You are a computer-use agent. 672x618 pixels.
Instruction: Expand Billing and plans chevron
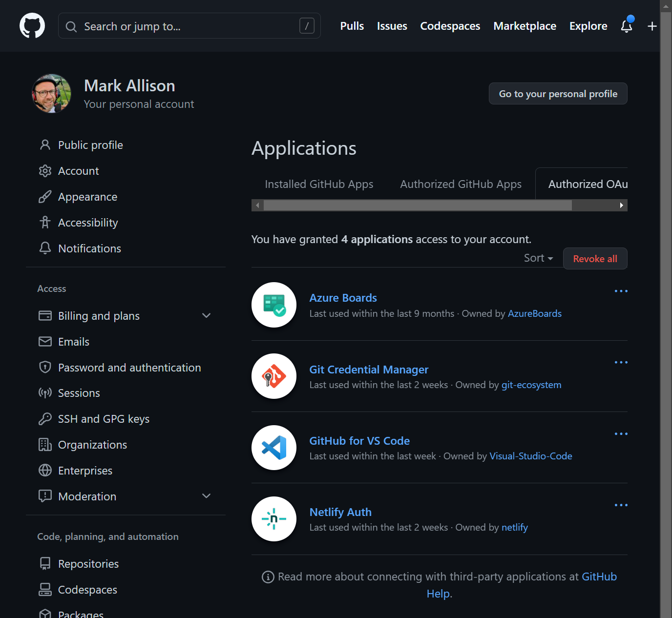pyautogui.click(x=207, y=316)
